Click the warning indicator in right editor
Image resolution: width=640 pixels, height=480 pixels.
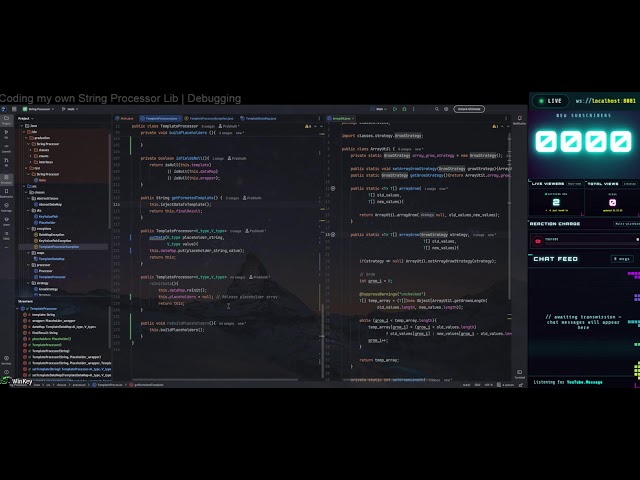[495, 127]
